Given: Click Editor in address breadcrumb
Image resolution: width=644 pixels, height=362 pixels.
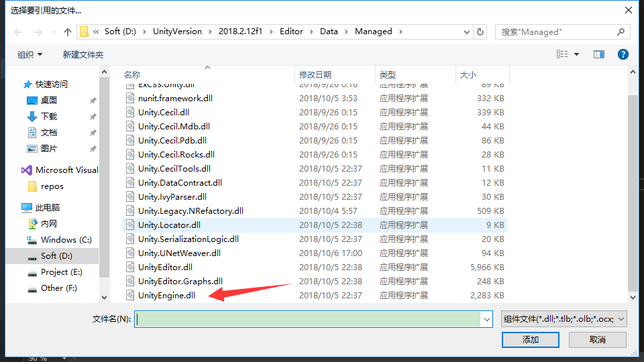Looking at the screenshot, I should tap(291, 32).
